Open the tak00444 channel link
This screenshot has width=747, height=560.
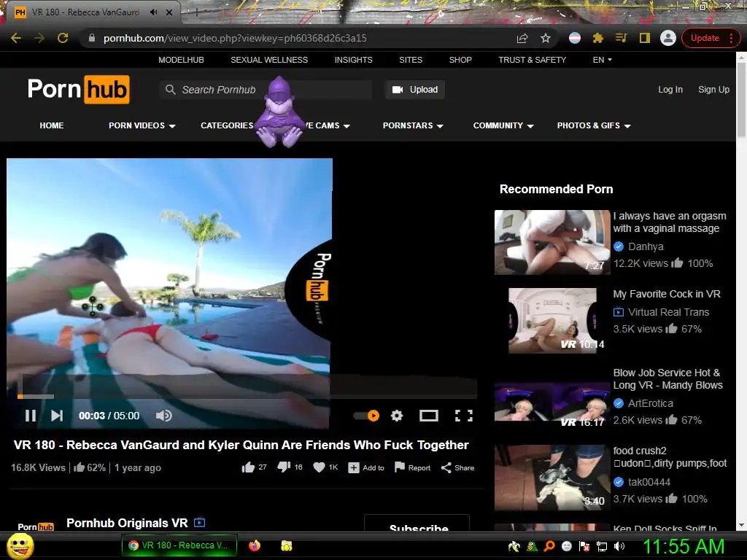click(649, 482)
